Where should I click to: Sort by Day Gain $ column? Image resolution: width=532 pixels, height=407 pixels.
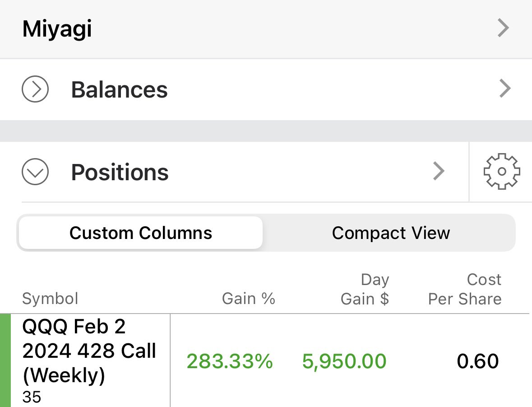coord(365,290)
